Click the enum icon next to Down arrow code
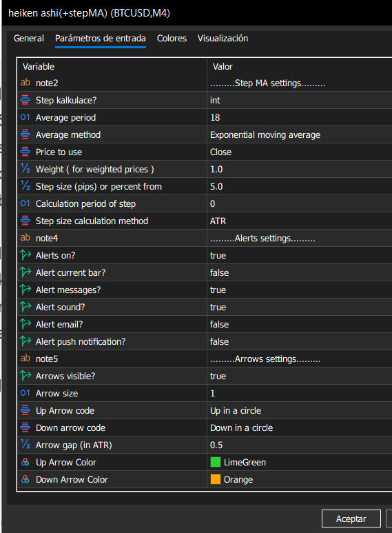 point(25,428)
